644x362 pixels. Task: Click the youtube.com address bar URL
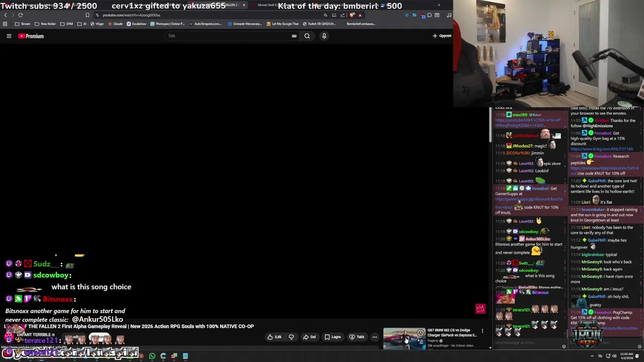(131, 15)
